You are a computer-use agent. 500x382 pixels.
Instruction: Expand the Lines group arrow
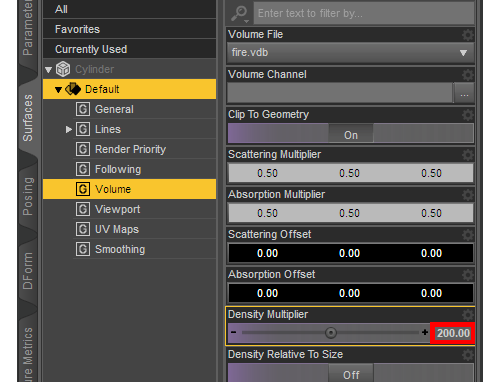click(x=69, y=129)
